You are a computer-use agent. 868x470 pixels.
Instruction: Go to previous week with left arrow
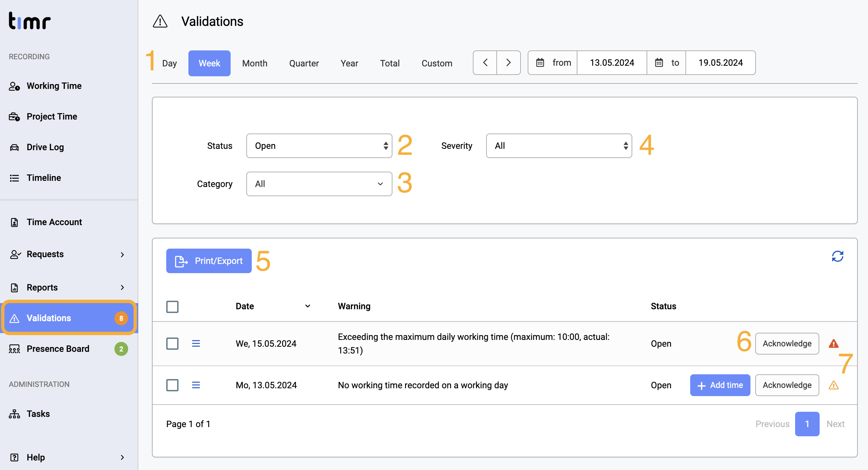pos(485,63)
